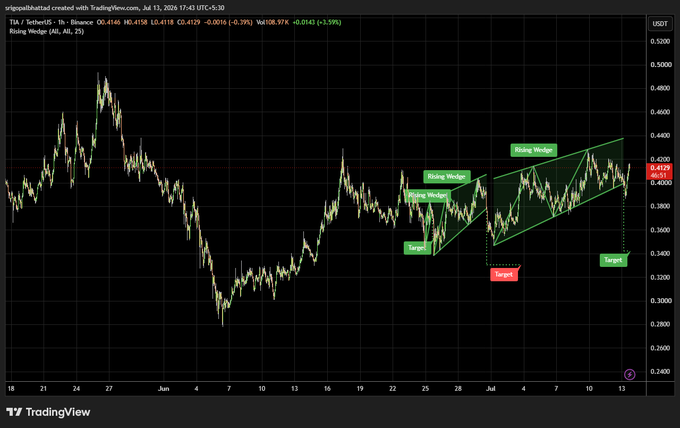Click the 19 date label on time axis
This screenshot has height=428, width=680.
click(360, 389)
